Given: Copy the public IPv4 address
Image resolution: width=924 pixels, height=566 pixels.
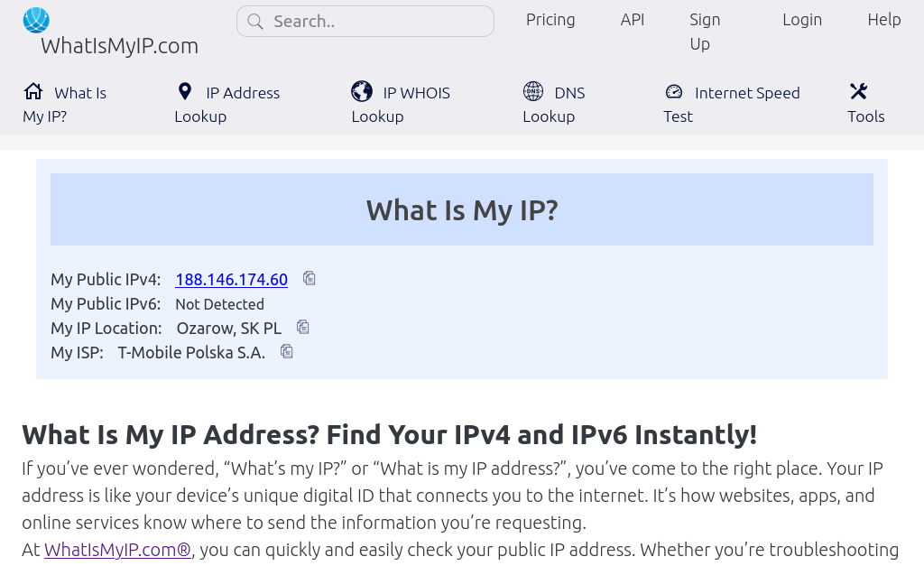Looking at the screenshot, I should pyautogui.click(x=310, y=279).
